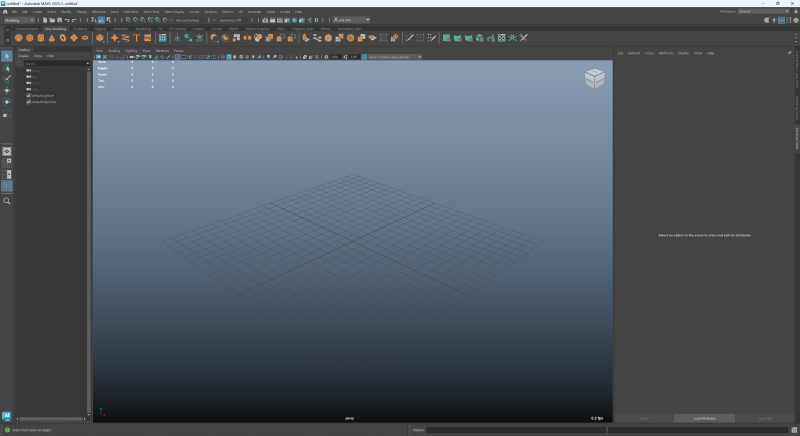Click the Copy Tab button
This screenshot has width=800, height=436.
(x=765, y=418)
